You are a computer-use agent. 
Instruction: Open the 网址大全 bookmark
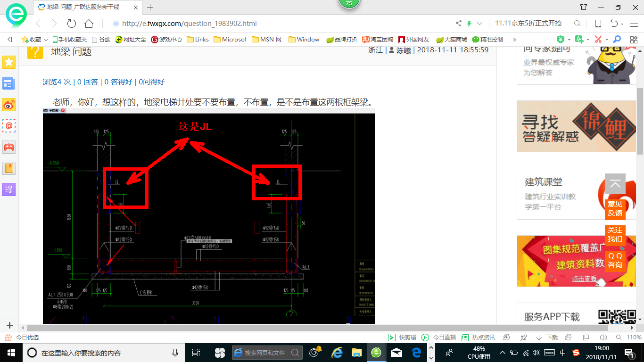coord(131,40)
